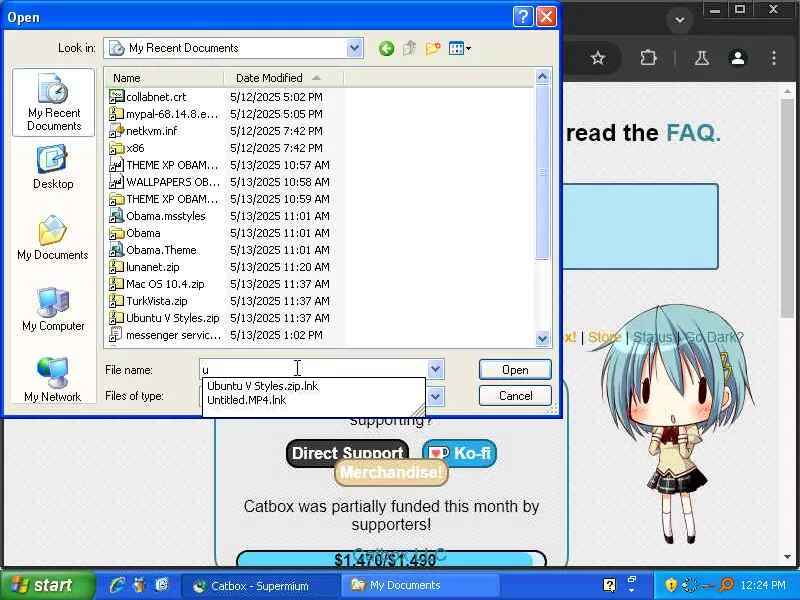Select the collabnet.crt file icon

[x=116, y=96]
